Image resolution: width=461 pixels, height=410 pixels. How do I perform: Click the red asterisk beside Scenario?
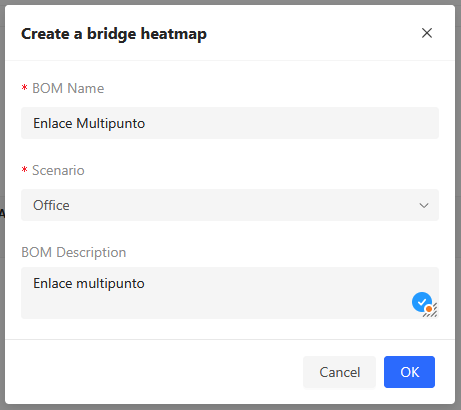coord(24,170)
